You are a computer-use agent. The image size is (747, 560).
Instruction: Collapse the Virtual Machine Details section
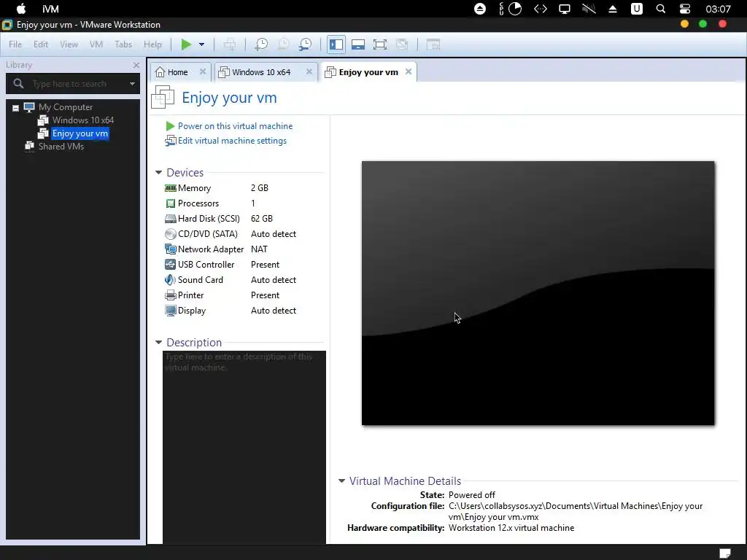pos(341,481)
